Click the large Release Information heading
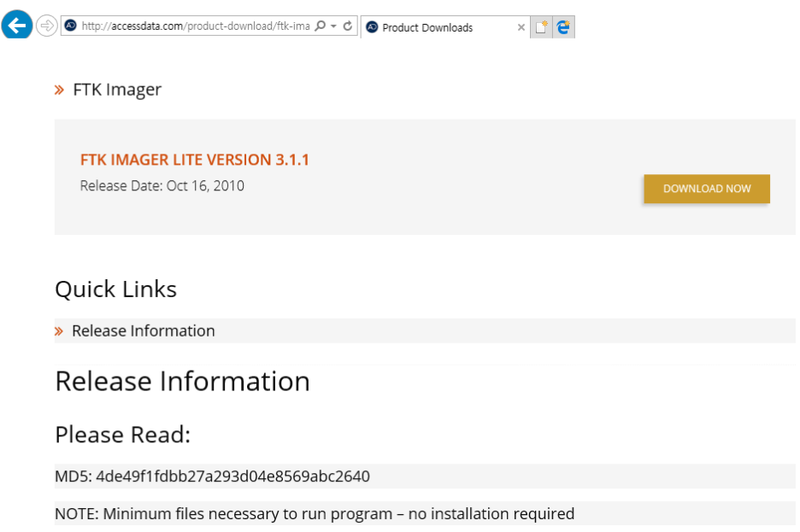This screenshot has width=800, height=532. 183,381
